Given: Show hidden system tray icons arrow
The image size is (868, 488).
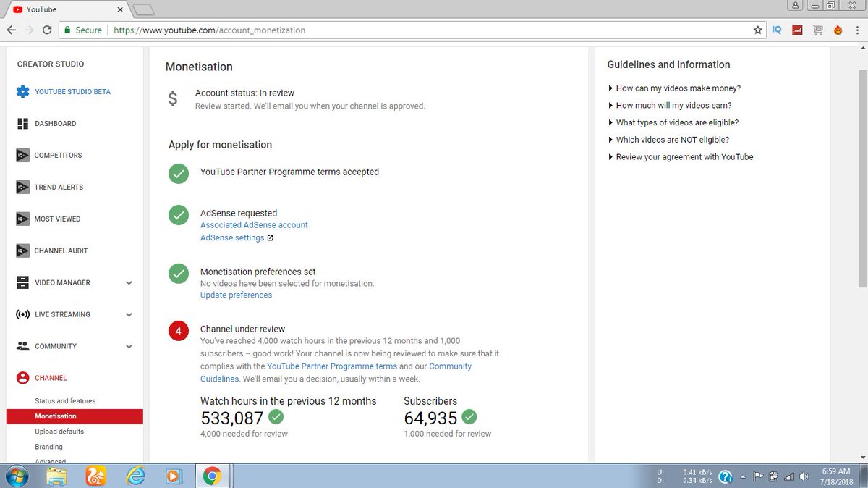Looking at the screenshot, I should point(743,477).
